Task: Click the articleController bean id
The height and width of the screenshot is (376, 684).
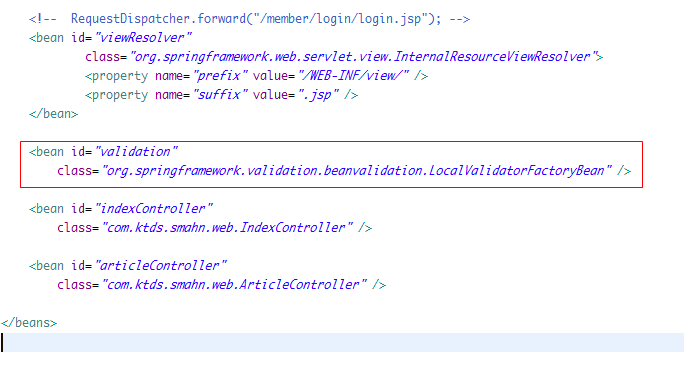Action: [161, 266]
